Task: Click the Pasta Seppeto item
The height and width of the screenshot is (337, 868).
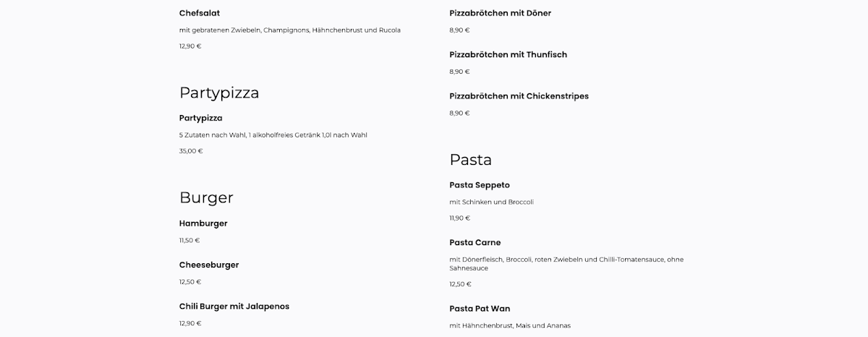Action: [x=480, y=185]
